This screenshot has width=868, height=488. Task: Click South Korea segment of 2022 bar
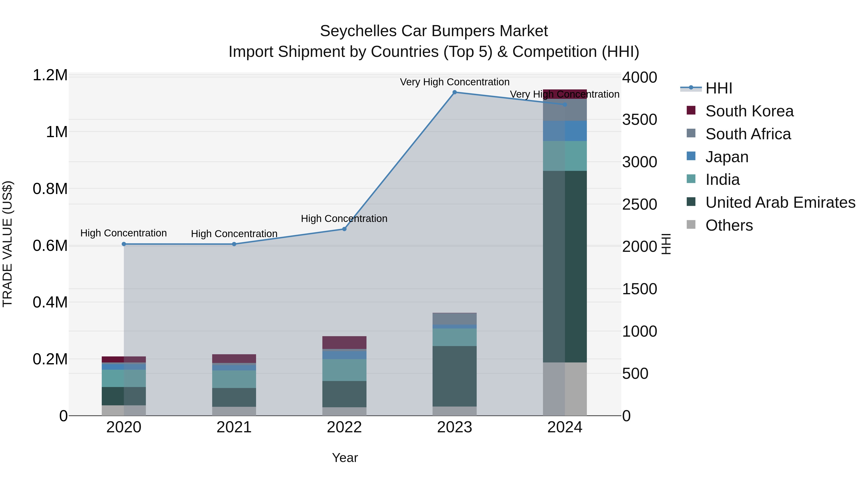point(344,342)
